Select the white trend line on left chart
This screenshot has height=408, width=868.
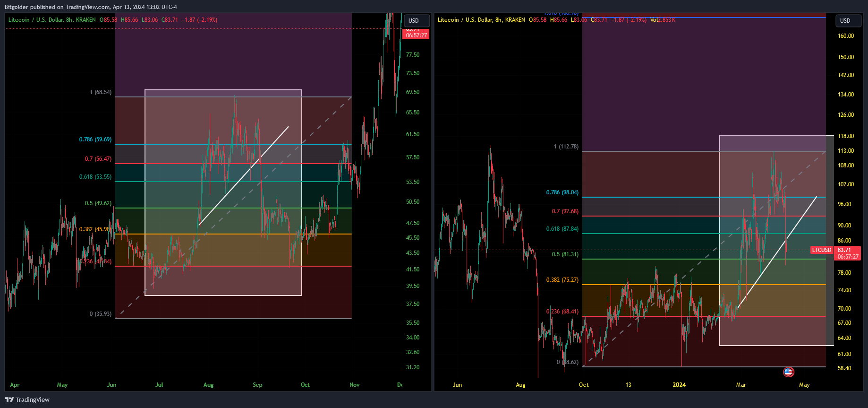tap(244, 175)
